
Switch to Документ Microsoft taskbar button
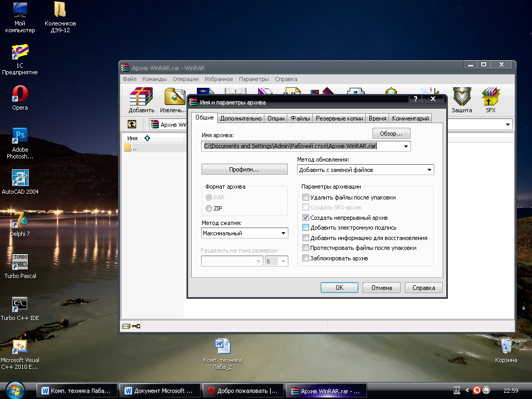[x=160, y=391]
